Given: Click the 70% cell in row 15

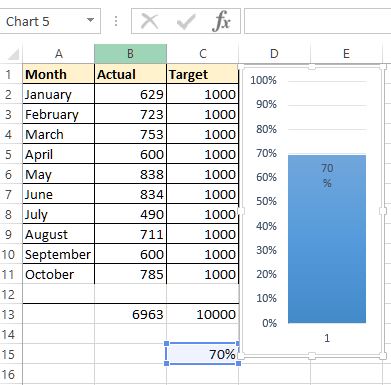Looking at the screenshot, I should point(202,354).
